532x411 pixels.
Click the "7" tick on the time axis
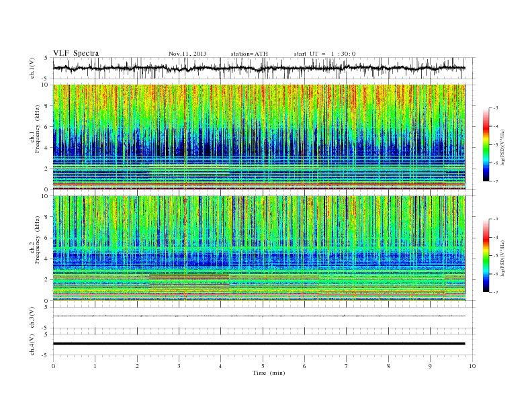(347, 366)
